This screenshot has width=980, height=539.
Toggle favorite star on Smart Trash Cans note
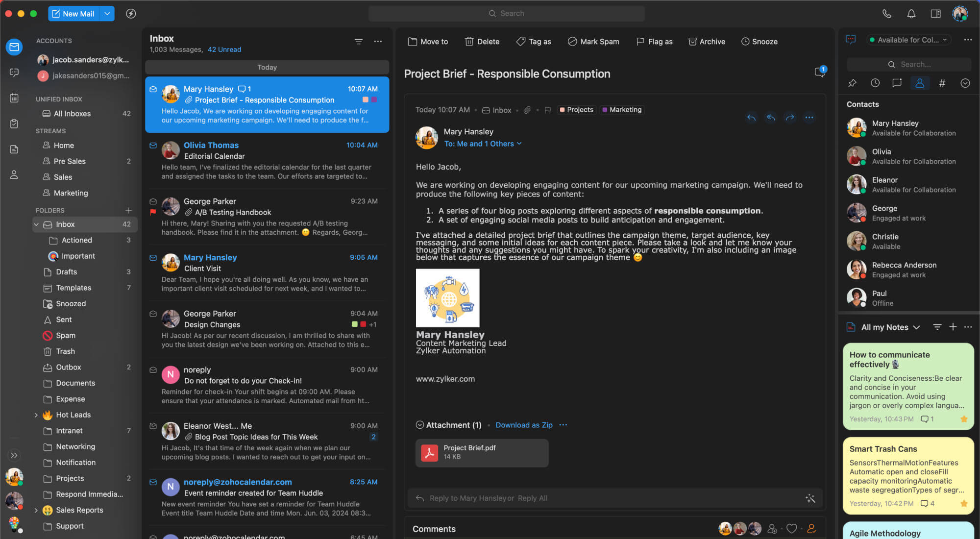point(964,503)
